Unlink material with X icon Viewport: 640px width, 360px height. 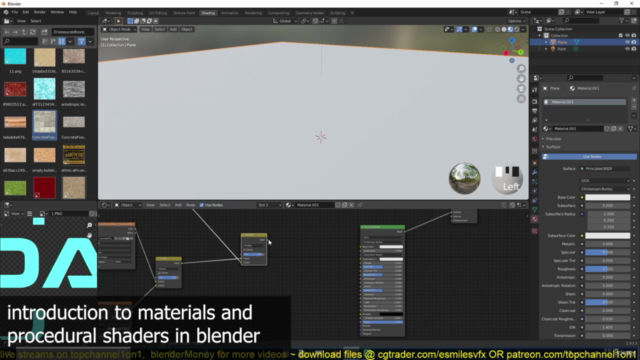point(620,129)
